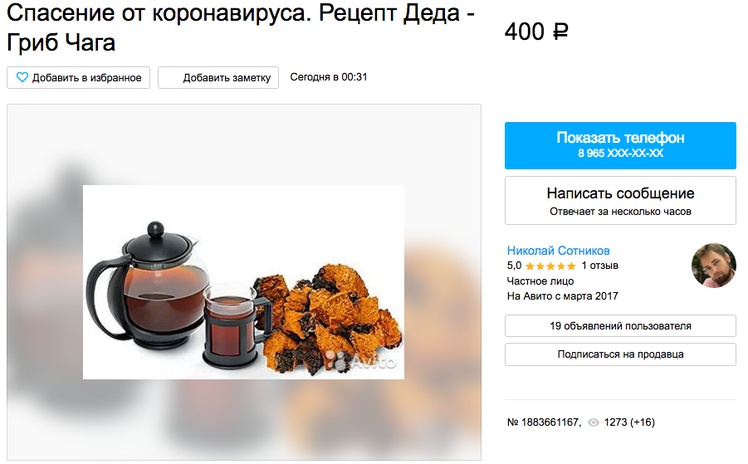This screenshot has width=748, height=464.
Task: Click the 1273 (+16) views count
Action: [x=629, y=423]
